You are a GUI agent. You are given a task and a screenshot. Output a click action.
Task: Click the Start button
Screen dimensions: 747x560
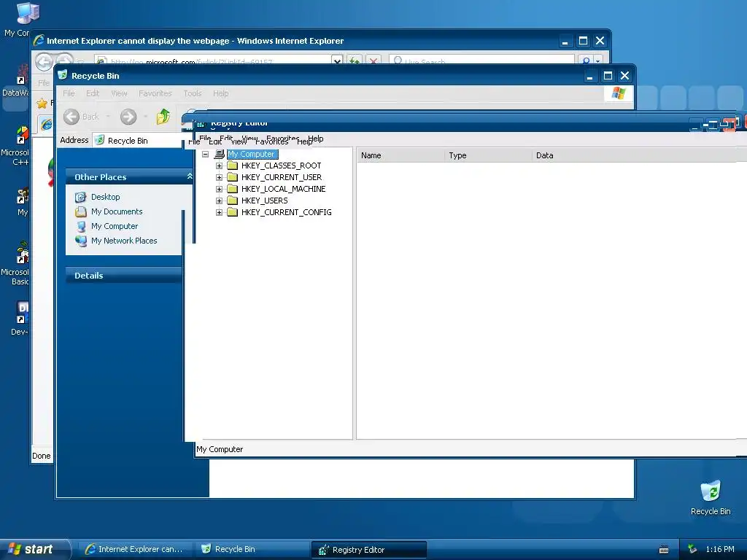35,549
